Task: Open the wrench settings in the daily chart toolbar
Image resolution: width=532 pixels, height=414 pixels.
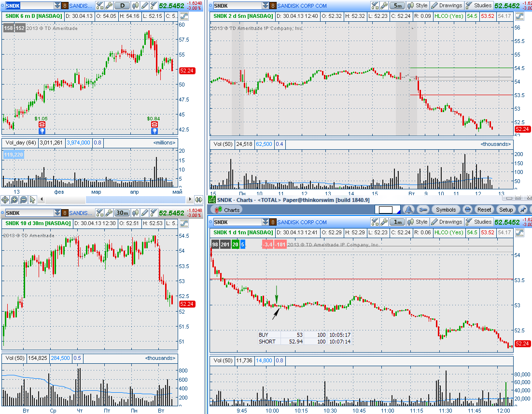Action: [x=109, y=5]
